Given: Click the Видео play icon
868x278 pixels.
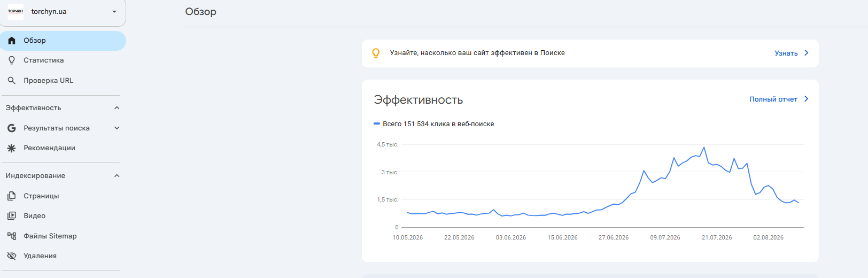Looking at the screenshot, I should tap(12, 216).
